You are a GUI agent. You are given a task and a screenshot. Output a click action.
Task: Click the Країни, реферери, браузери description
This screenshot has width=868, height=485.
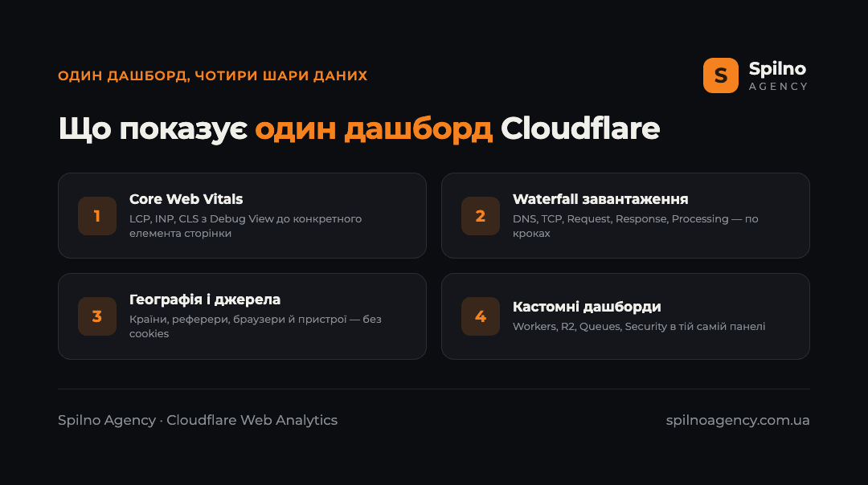click(256, 326)
